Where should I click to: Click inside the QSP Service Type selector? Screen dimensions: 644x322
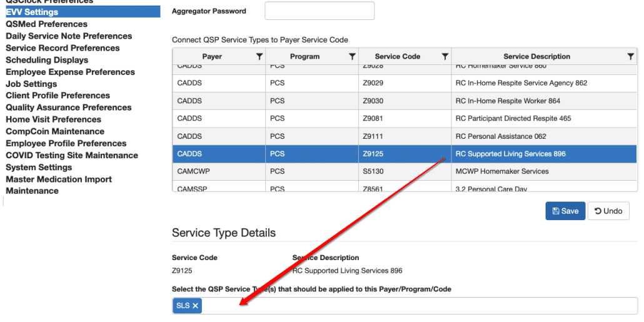pos(405,306)
